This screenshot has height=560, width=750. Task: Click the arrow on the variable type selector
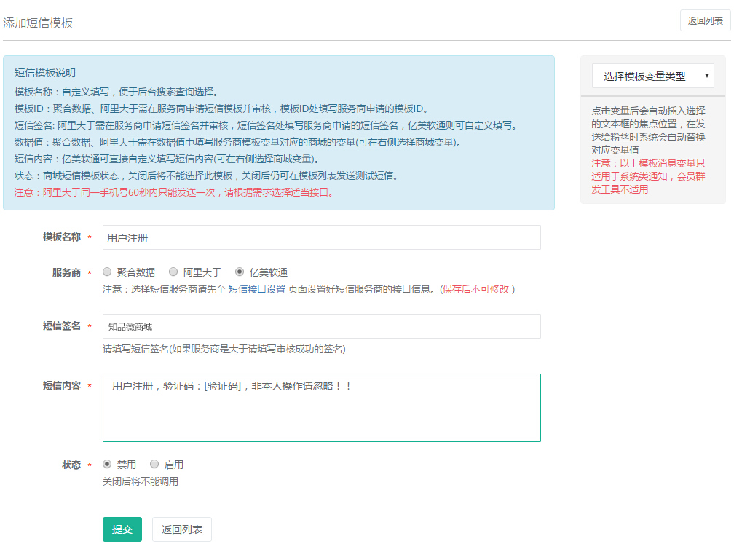(x=706, y=76)
